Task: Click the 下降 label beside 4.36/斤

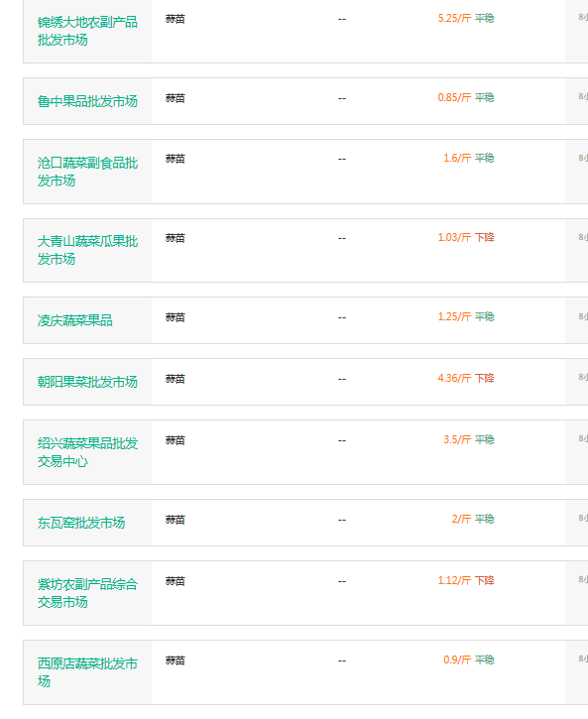Action: click(x=485, y=378)
